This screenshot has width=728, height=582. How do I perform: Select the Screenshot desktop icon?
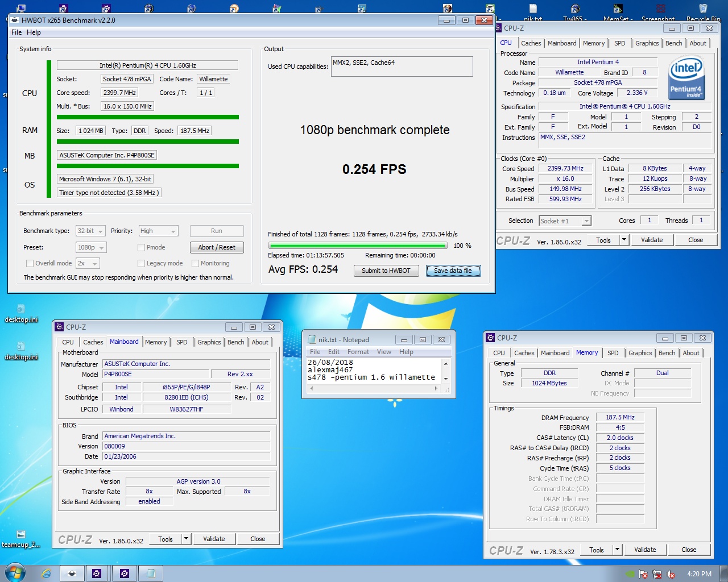coord(660,13)
